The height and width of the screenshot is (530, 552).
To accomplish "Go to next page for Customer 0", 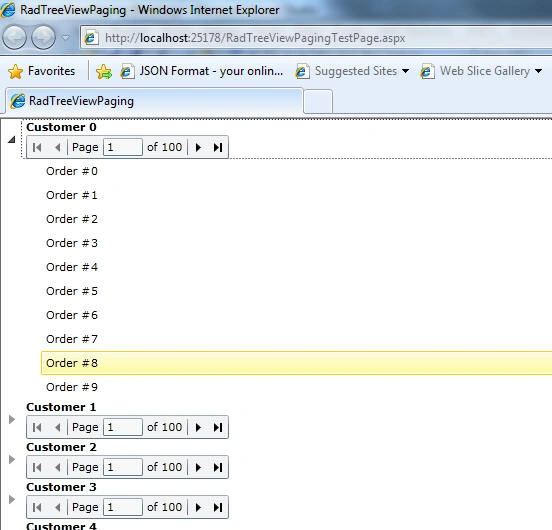I will pyautogui.click(x=198, y=147).
